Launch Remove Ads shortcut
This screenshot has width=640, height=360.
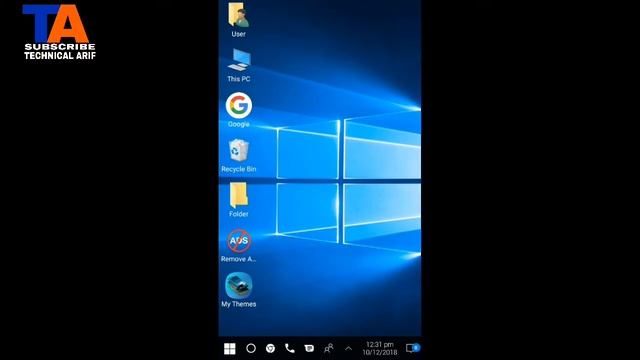coord(239,240)
